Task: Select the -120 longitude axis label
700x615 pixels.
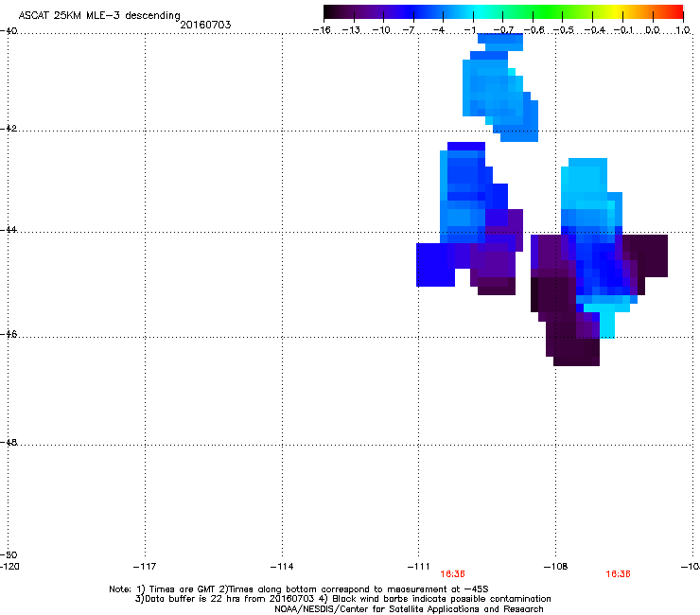Action: (9, 567)
